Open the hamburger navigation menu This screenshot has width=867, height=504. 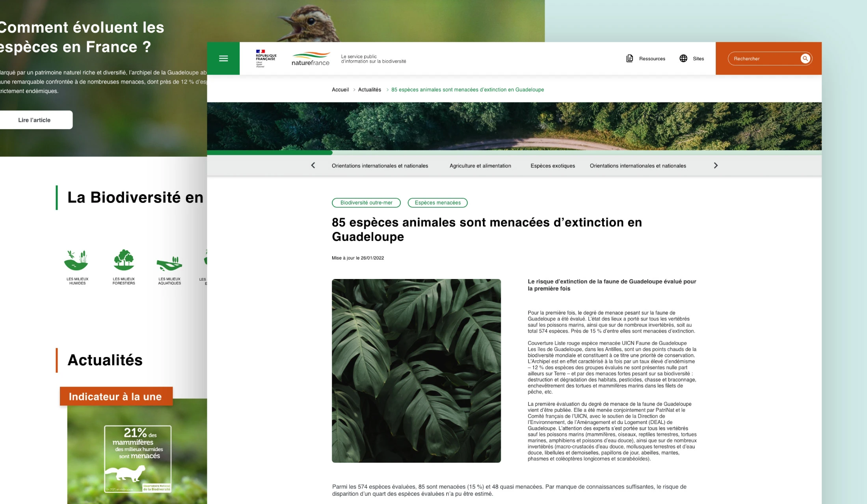(x=223, y=58)
